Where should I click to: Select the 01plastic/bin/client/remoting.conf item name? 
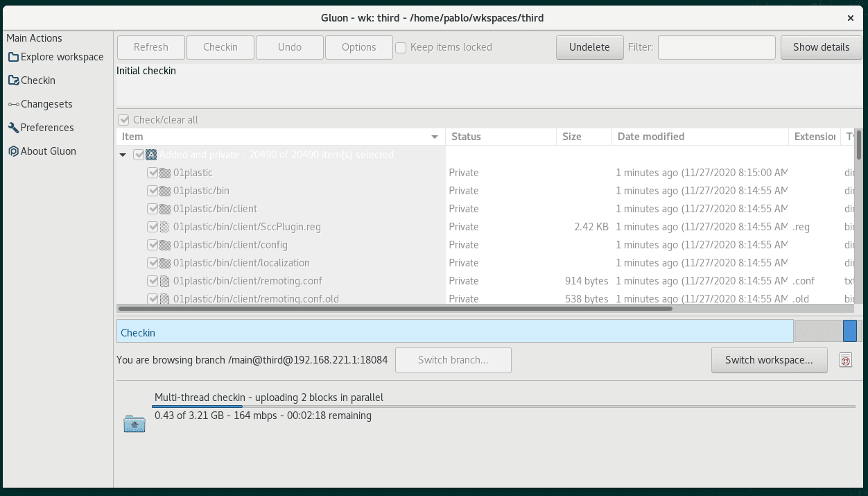248,281
